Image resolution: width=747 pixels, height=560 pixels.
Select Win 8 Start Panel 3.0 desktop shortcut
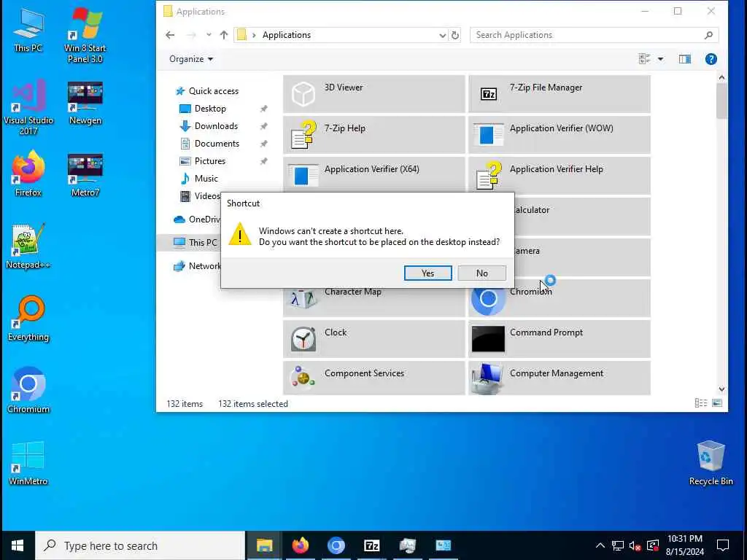(85, 35)
